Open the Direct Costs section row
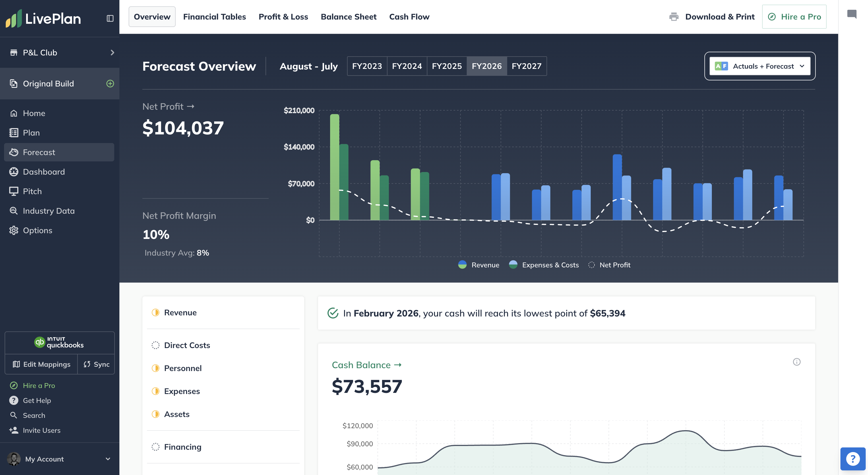The width and height of the screenshot is (868, 475). pyautogui.click(x=187, y=345)
